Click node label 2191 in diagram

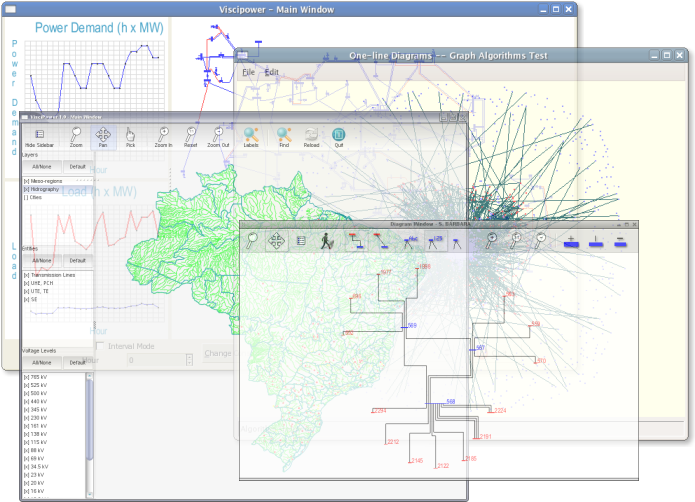tap(485, 437)
